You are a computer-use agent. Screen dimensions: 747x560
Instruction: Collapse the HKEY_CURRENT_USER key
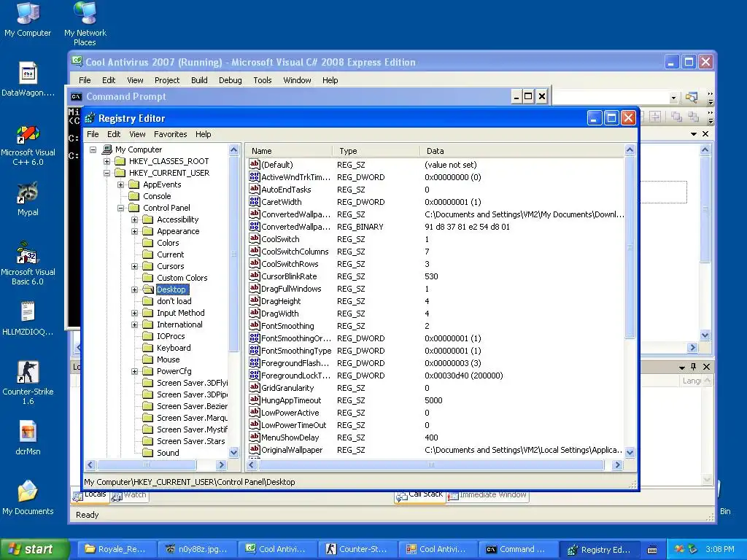(107, 173)
